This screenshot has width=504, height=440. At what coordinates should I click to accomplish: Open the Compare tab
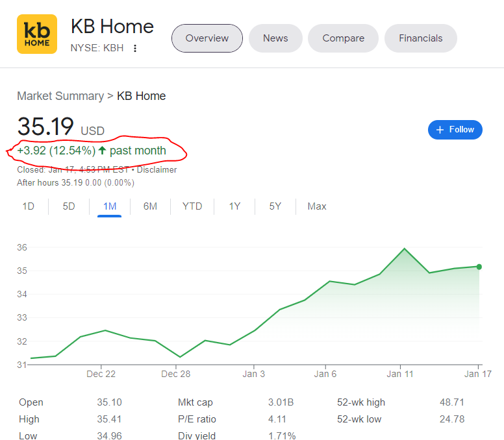344,38
